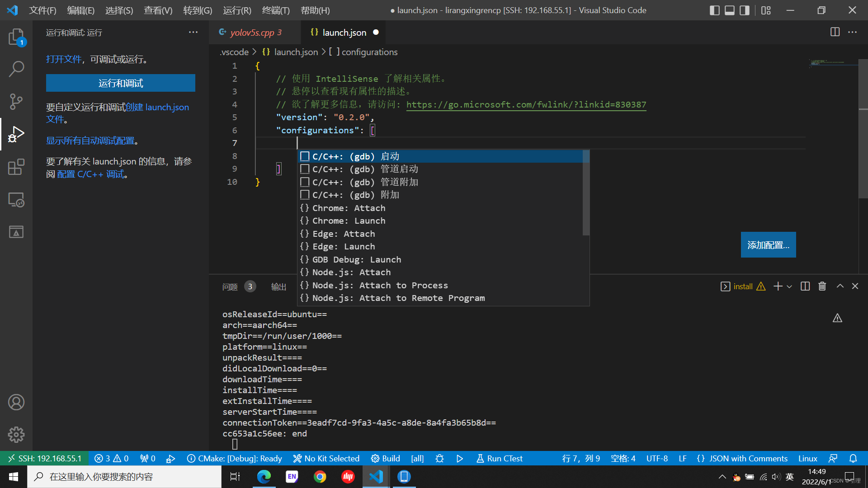
Task: Click UTF-8 encoding selector
Action: coord(657,459)
